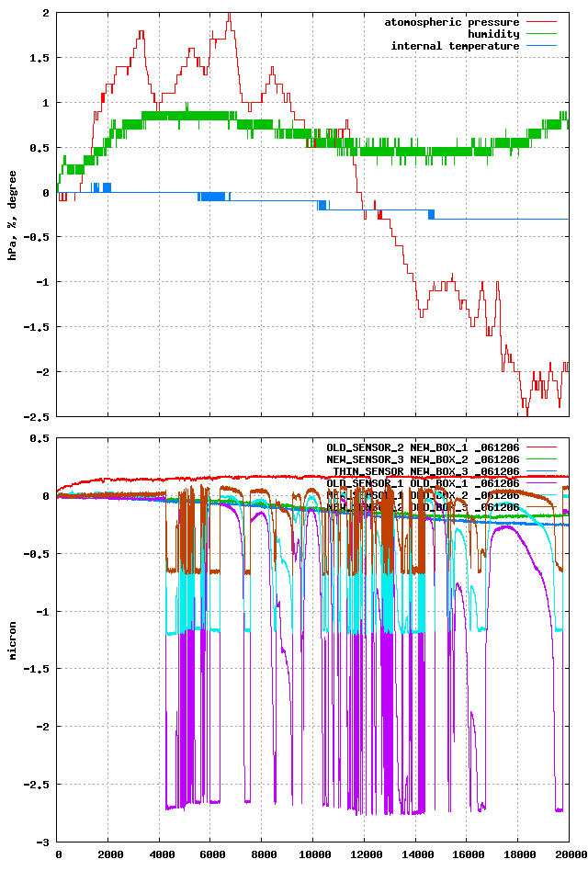The width and height of the screenshot is (588, 882).
Task: Click the '4000' x-axis tick label
Action: tap(162, 854)
